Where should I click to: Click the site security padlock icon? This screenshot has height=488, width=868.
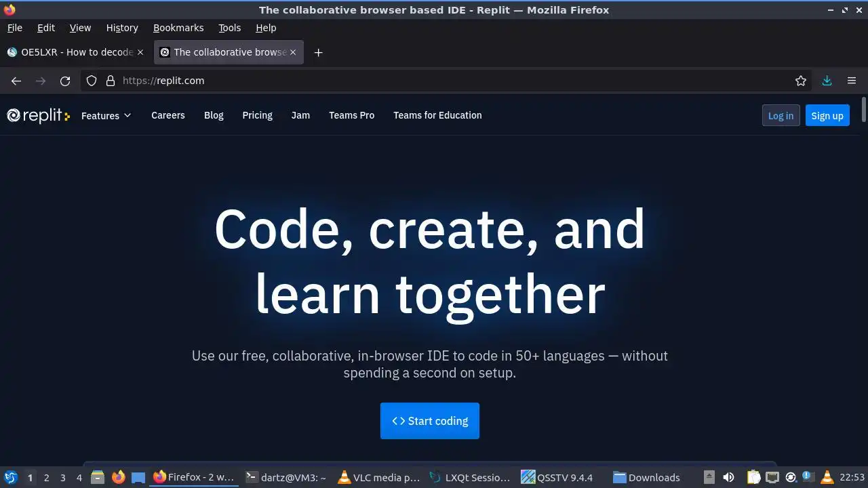pos(111,81)
